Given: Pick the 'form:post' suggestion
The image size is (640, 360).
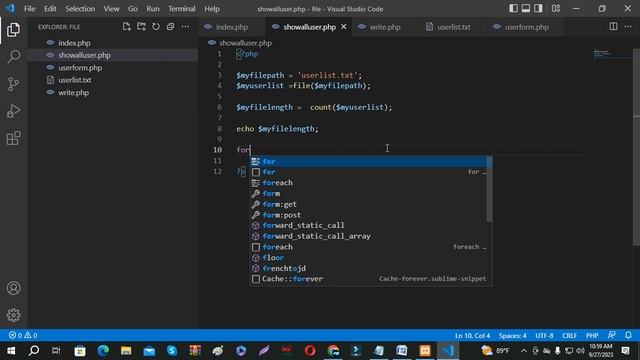Looking at the screenshot, I should 368,215.
